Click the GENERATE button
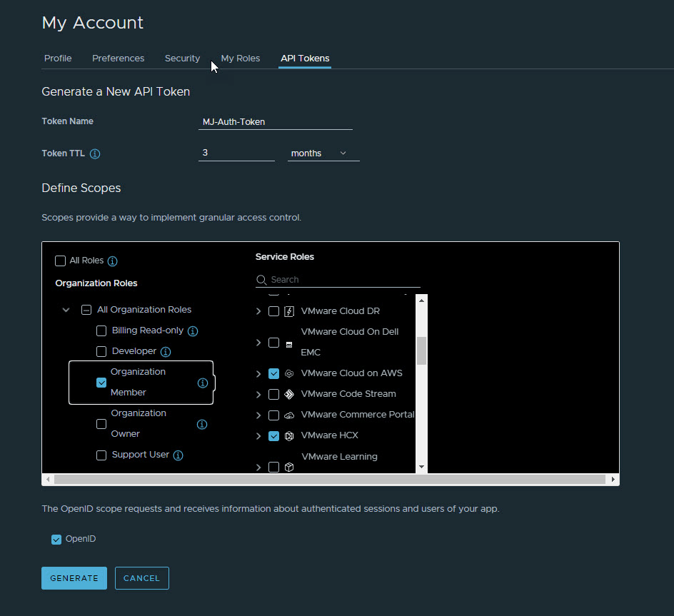The width and height of the screenshot is (674, 616). [x=74, y=578]
